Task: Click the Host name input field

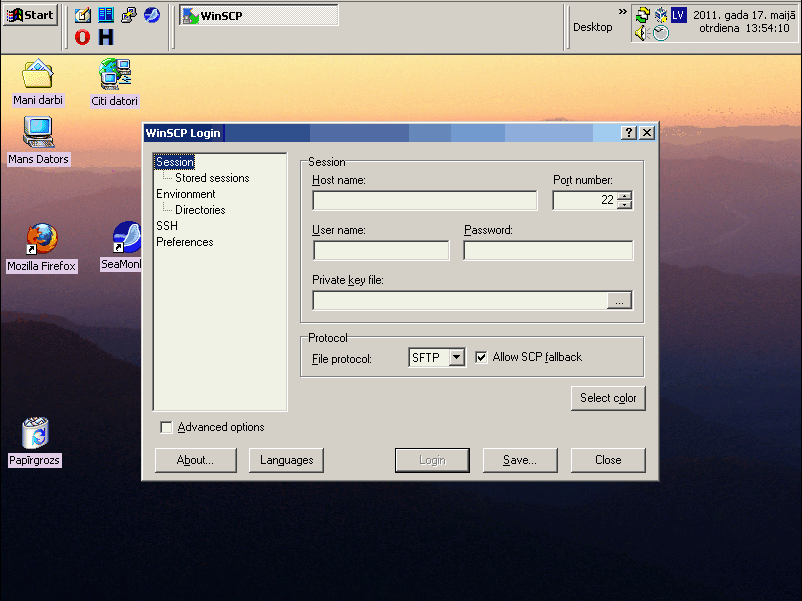Action: (425, 201)
